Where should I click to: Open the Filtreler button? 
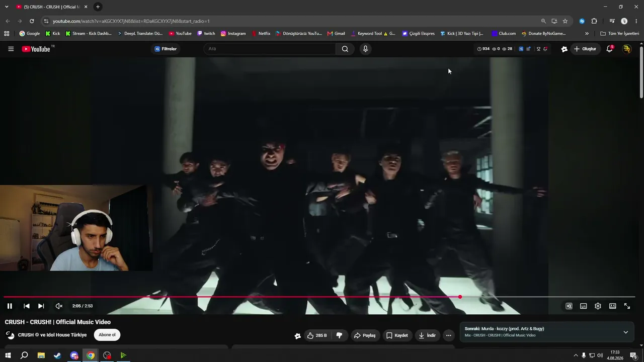[x=166, y=49]
